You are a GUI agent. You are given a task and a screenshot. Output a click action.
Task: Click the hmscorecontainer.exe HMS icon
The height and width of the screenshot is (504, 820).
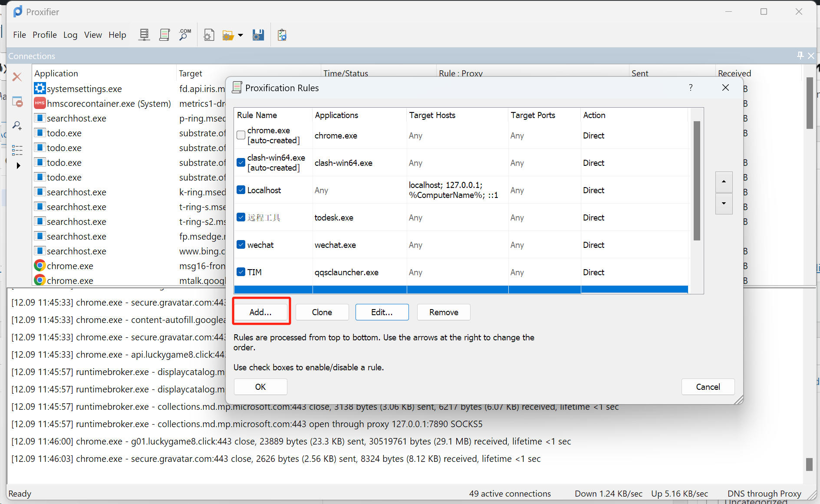click(40, 103)
